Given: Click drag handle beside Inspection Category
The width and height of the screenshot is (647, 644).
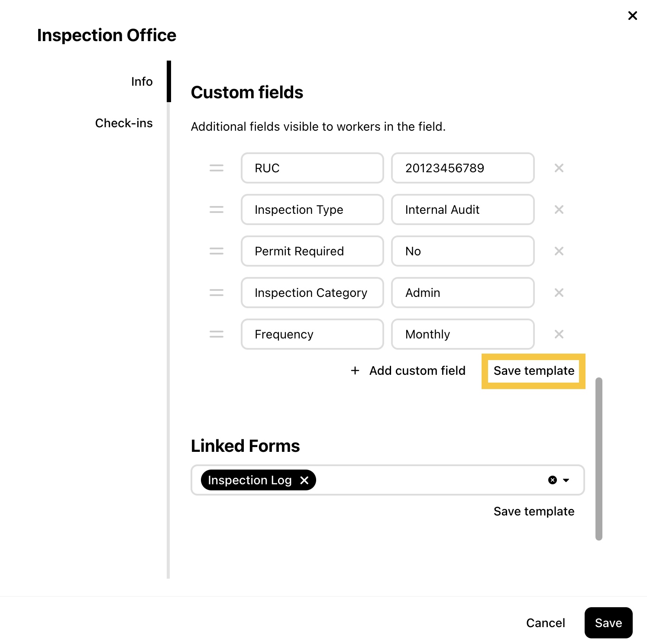Looking at the screenshot, I should pyautogui.click(x=217, y=293).
